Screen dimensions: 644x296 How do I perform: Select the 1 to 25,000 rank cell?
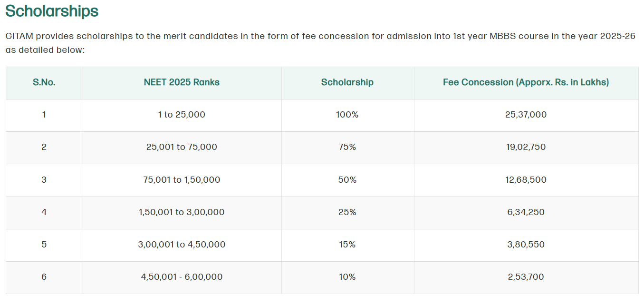[x=182, y=115]
